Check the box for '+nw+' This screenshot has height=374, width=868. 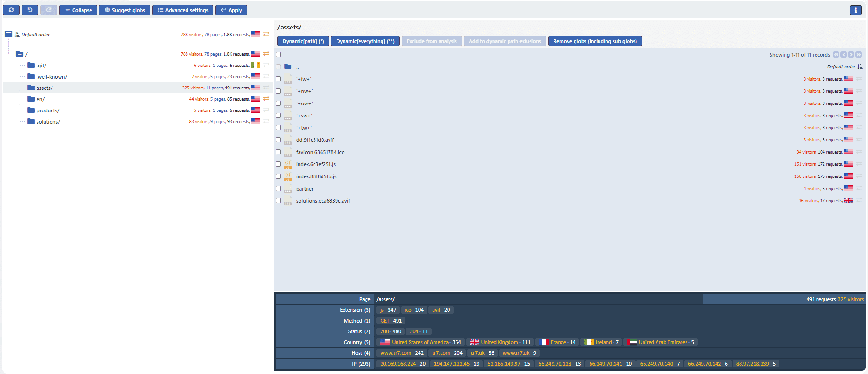pyautogui.click(x=278, y=91)
